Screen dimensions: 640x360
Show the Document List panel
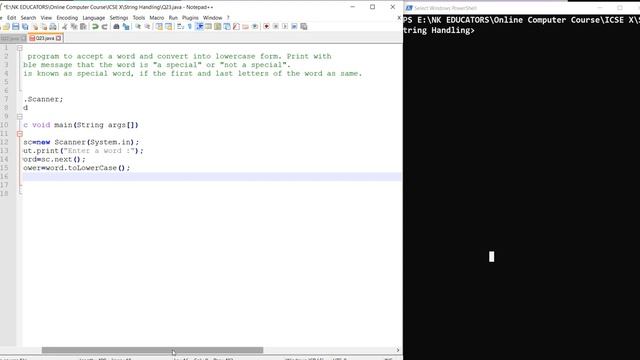[227, 27]
